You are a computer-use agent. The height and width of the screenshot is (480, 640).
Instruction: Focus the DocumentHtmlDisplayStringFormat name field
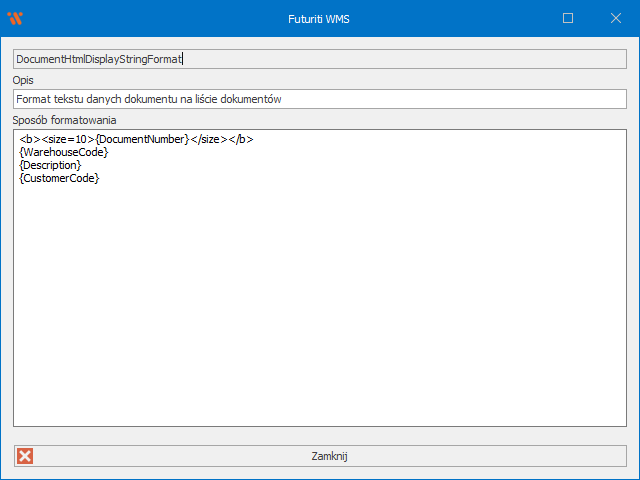(x=319, y=59)
